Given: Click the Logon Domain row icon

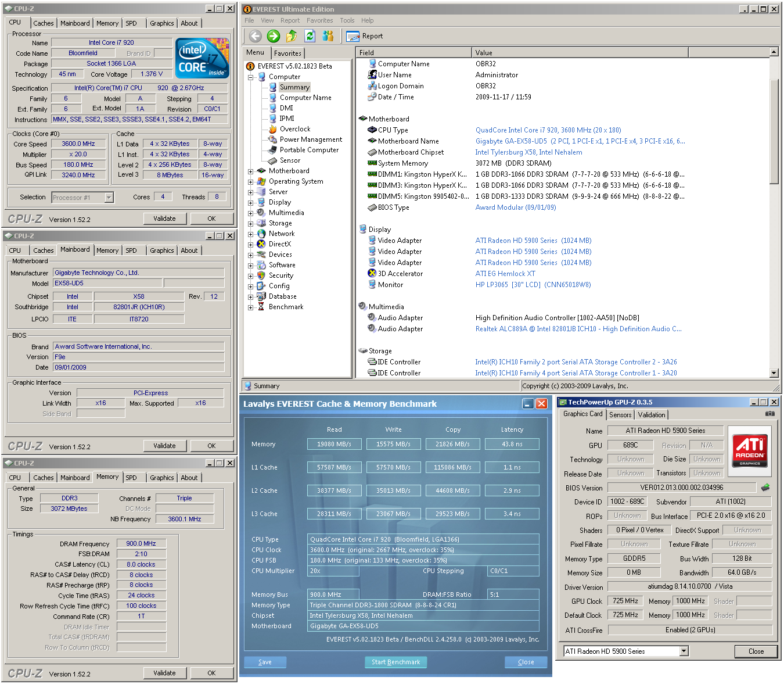Looking at the screenshot, I should [372, 85].
